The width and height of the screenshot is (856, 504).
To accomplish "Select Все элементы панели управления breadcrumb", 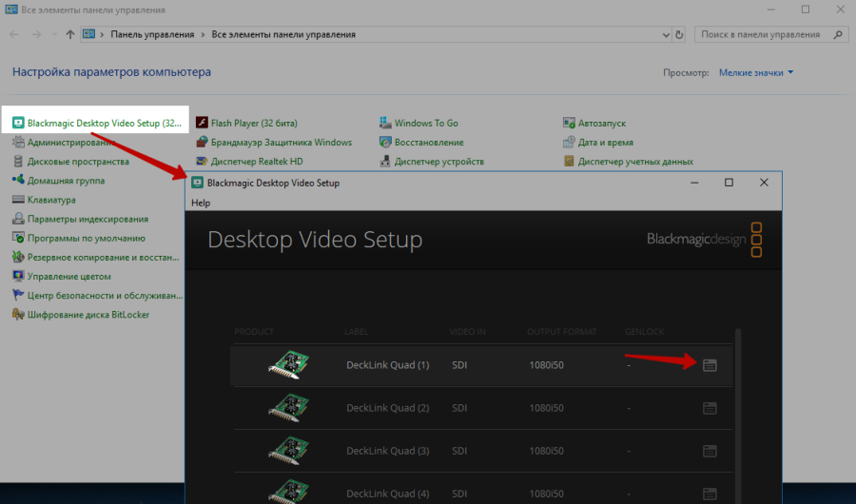I will (283, 34).
